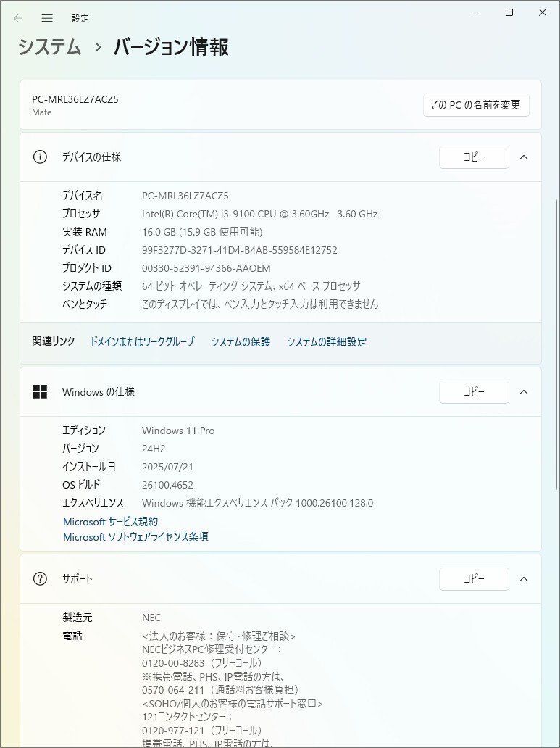560x748 pixels.
Task: Select the 121コンタクトセンター line
Action: 187,717
